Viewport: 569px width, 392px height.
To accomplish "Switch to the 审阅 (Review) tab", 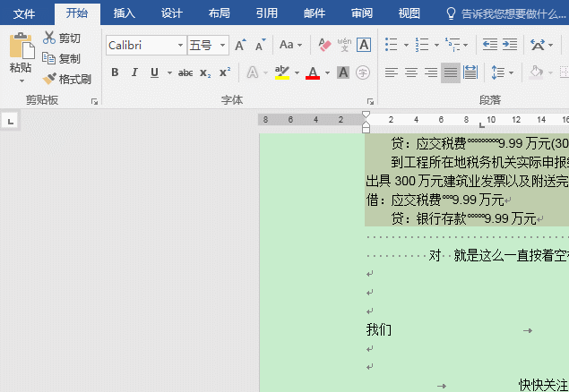I will [x=362, y=13].
